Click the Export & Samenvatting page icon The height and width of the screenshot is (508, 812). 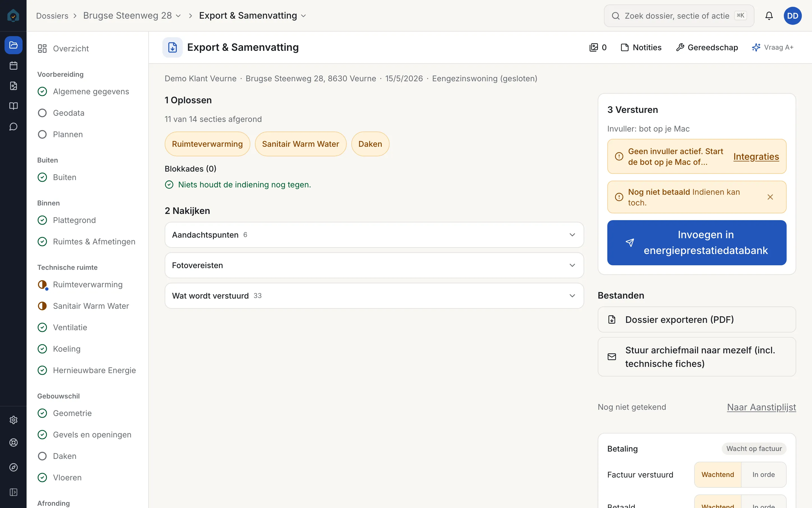click(173, 47)
